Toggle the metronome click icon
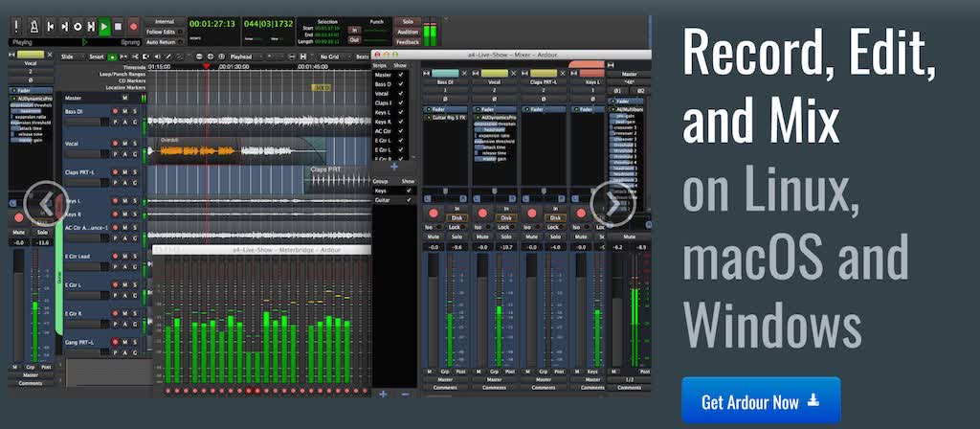The height and width of the screenshot is (429, 980). click(x=33, y=26)
